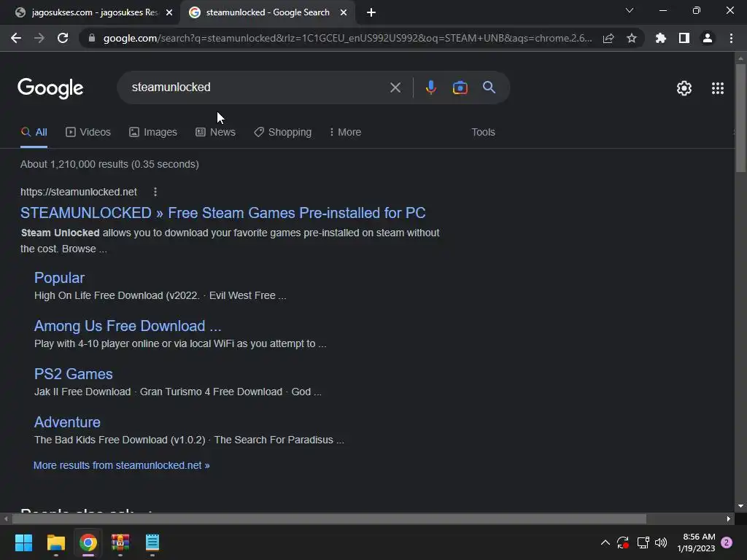Screen dimensions: 747x560
Task: Open the Popular sitelink
Action: click(59, 278)
